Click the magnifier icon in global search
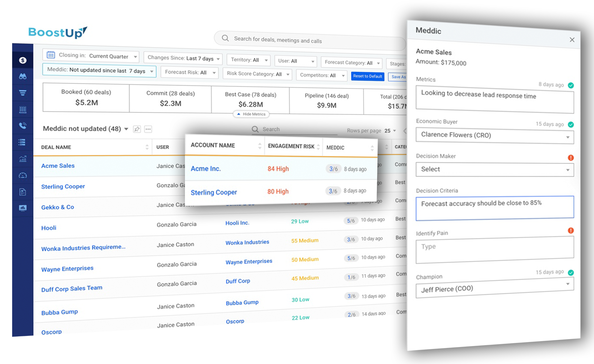Viewport: 594px width, 364px height. click(225, 38)
